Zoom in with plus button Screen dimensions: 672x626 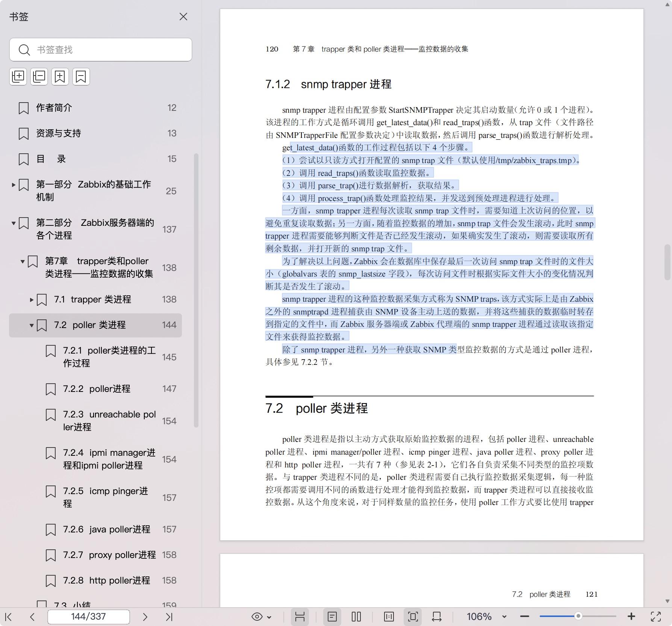pos(631,617)
